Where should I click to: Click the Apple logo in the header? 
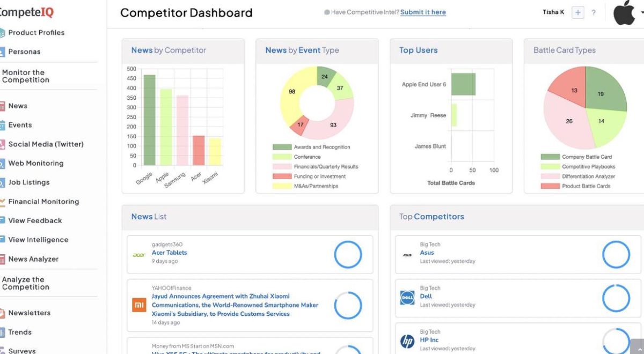pos(624,12)
